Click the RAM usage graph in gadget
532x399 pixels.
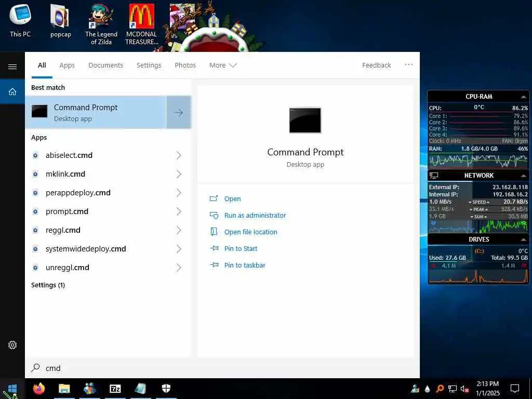tap(478, 160)
